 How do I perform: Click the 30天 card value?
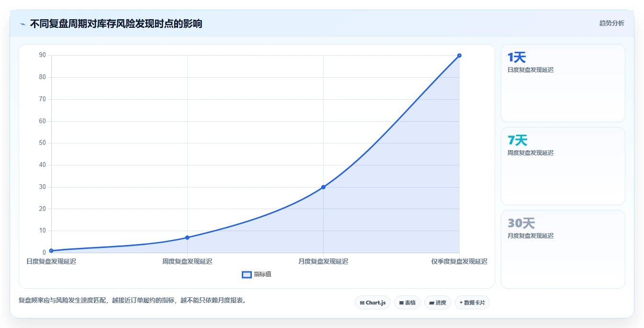pos(521,223)
